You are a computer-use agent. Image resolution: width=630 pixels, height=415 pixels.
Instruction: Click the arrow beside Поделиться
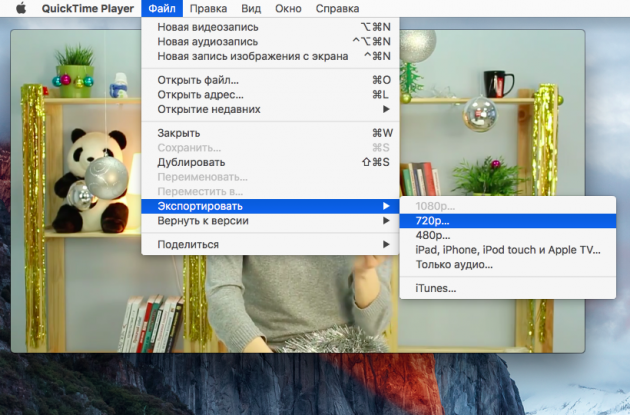386,244
